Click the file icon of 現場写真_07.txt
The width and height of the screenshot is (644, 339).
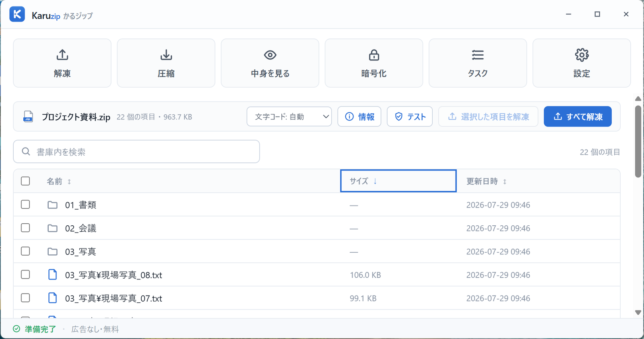[x=52, y=298]
